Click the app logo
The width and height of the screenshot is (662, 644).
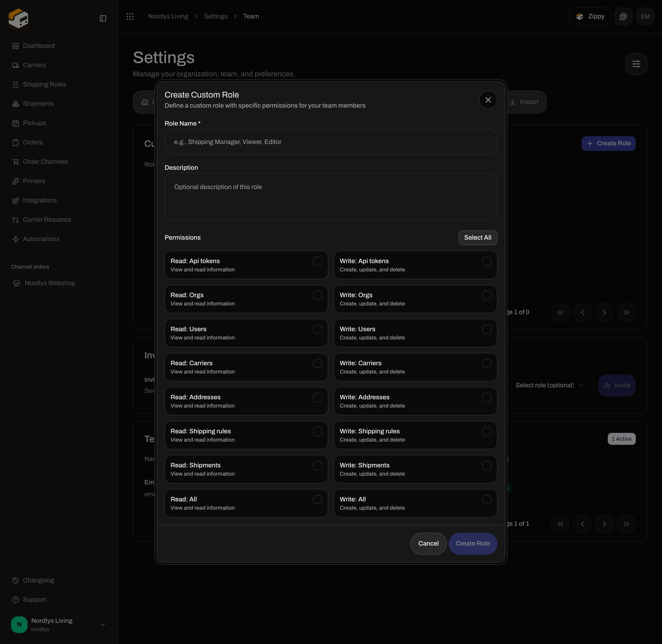point(18,18)
